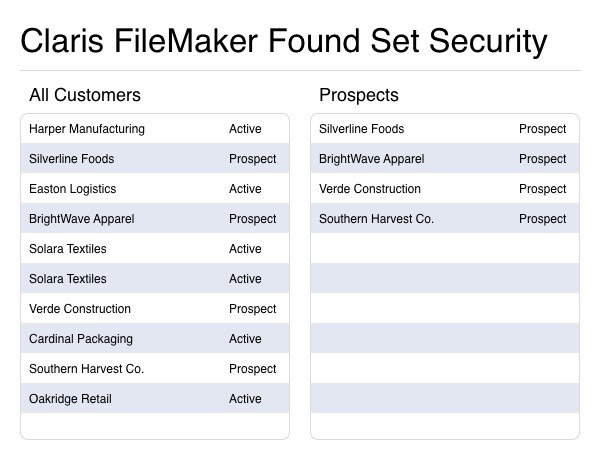Click Active status for Cardinal Packaging
This screenshot has height=460, width=600.
pos(245,339)
